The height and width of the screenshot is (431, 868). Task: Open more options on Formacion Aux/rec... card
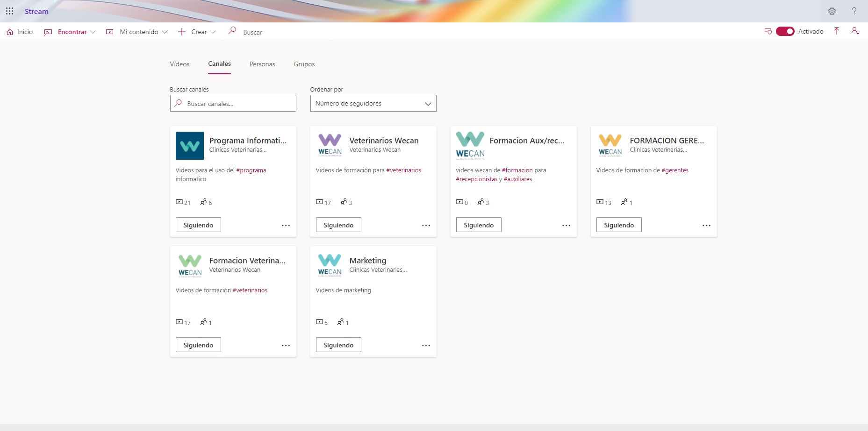click(x=566, y=226)
